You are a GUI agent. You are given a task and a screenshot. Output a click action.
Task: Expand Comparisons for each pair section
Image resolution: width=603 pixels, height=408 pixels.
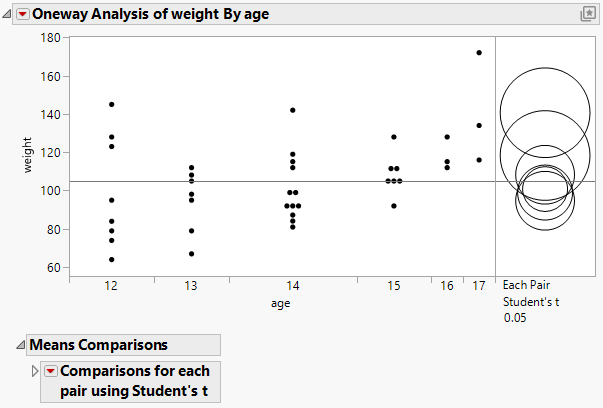pos(37,371)
